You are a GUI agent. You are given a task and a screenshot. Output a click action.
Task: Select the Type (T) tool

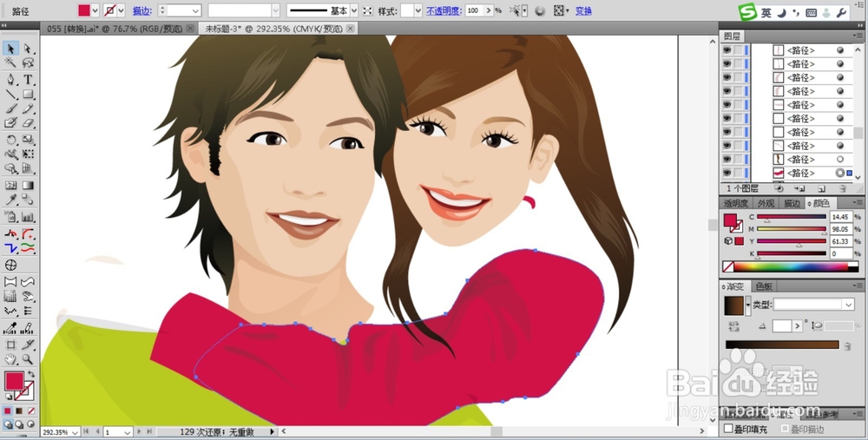pyautogui.click(x=28, y=80)
